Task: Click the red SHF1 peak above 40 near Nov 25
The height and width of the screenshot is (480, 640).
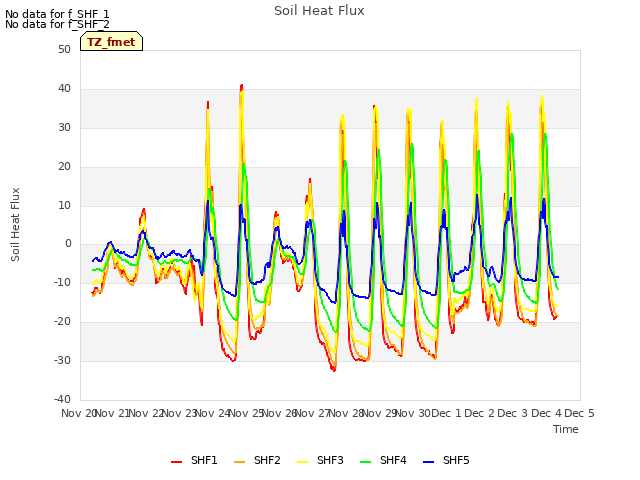Action: click(242, 86)
